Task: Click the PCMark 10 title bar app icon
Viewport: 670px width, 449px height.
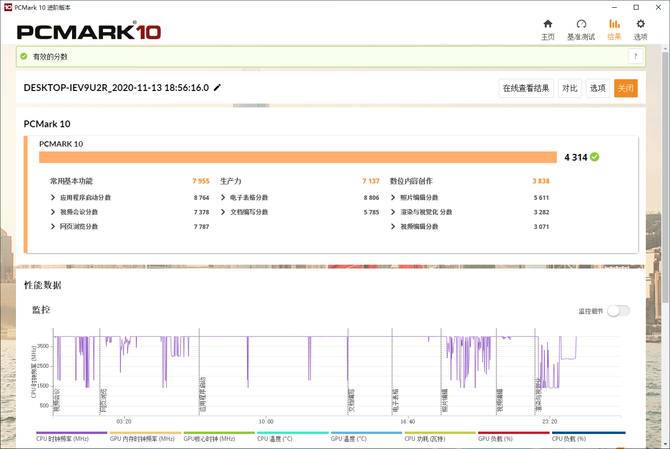Action: click(8, 7)
